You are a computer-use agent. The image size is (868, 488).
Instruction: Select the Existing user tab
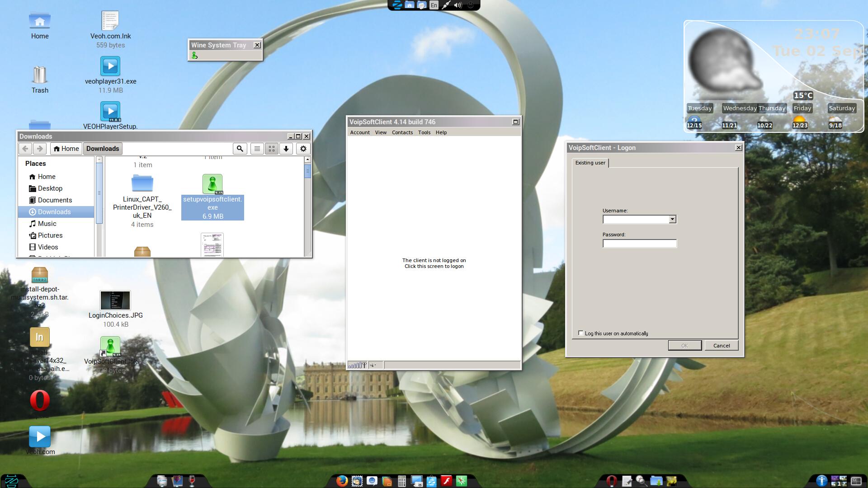pos(590,163)
